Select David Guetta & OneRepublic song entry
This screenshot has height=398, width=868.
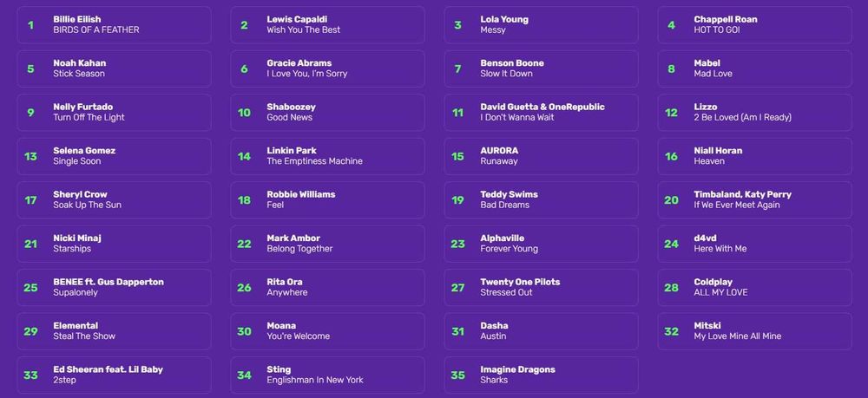click(541, 113)
